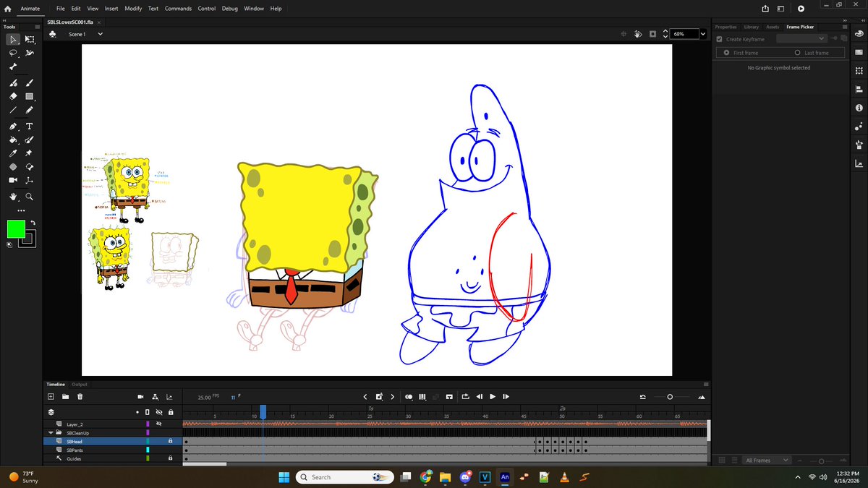This screenshot has height=488, width=868.
Task: Create a new layer folder
Action: point(65,396)
